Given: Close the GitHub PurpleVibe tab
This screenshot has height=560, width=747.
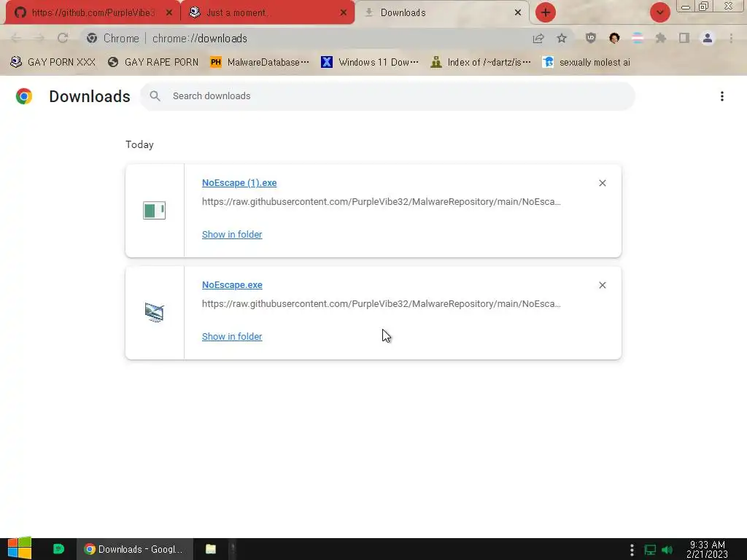Looking at the screenshot, I should pos(169,13).
